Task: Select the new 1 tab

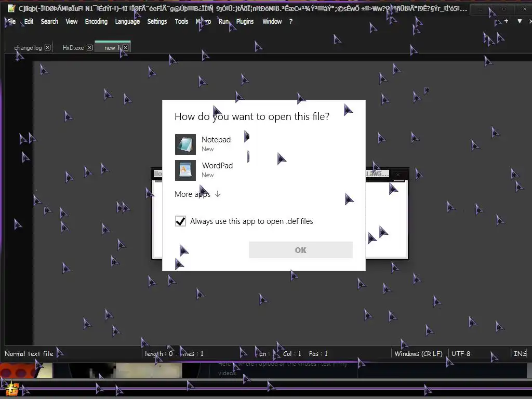Action: 112,48
